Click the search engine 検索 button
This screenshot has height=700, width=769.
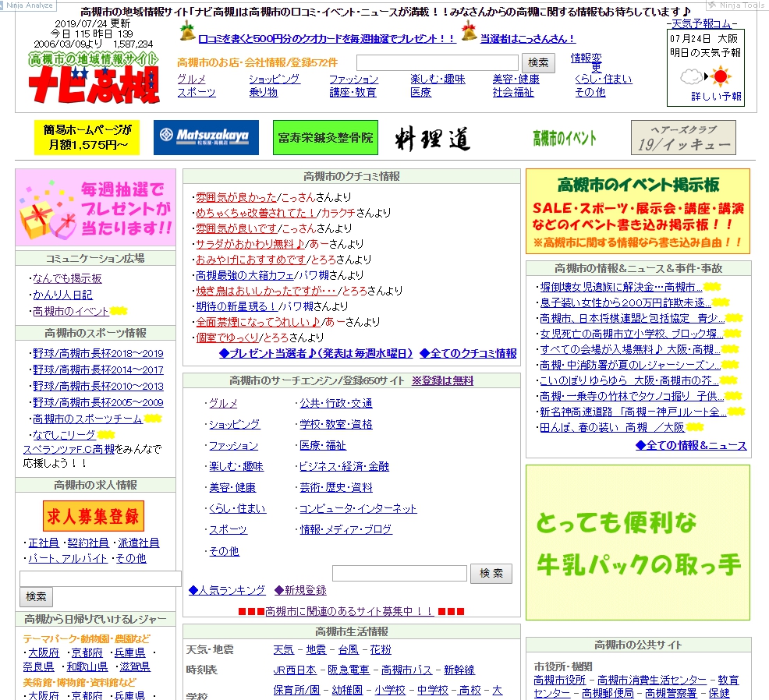[x=491, y=574]
